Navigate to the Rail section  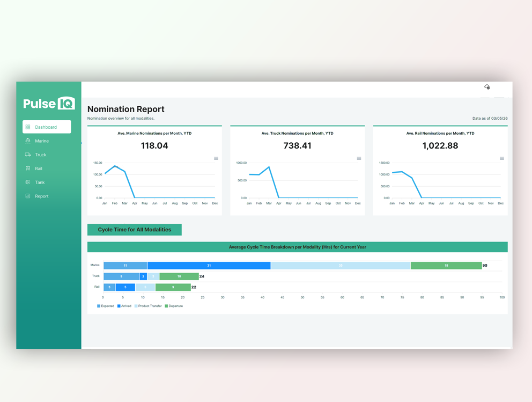coord(38,169)
